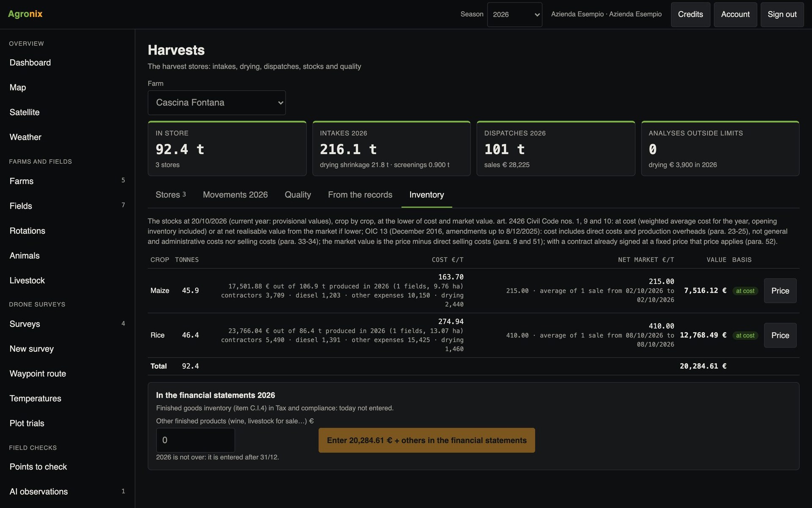Viewport: 812px width, 508px height.
Task: Go to Dashboard in the sidebar
Action: 67,63
